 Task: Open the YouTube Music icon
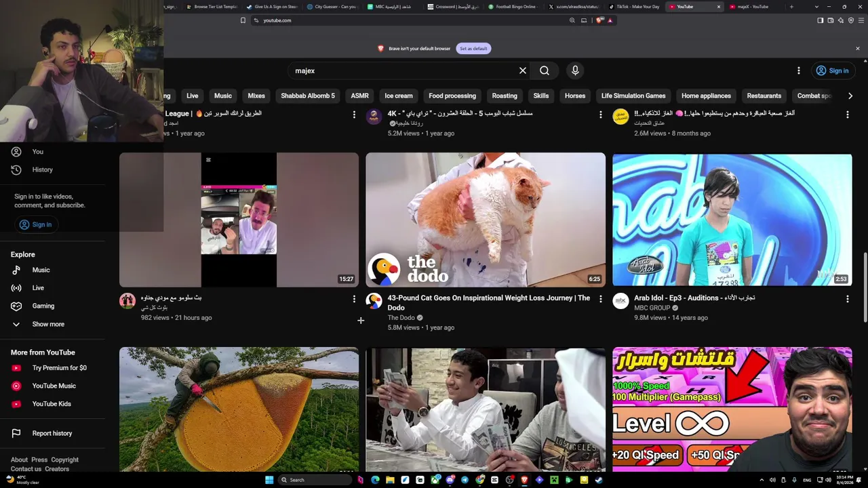click(x=16, y=386)
